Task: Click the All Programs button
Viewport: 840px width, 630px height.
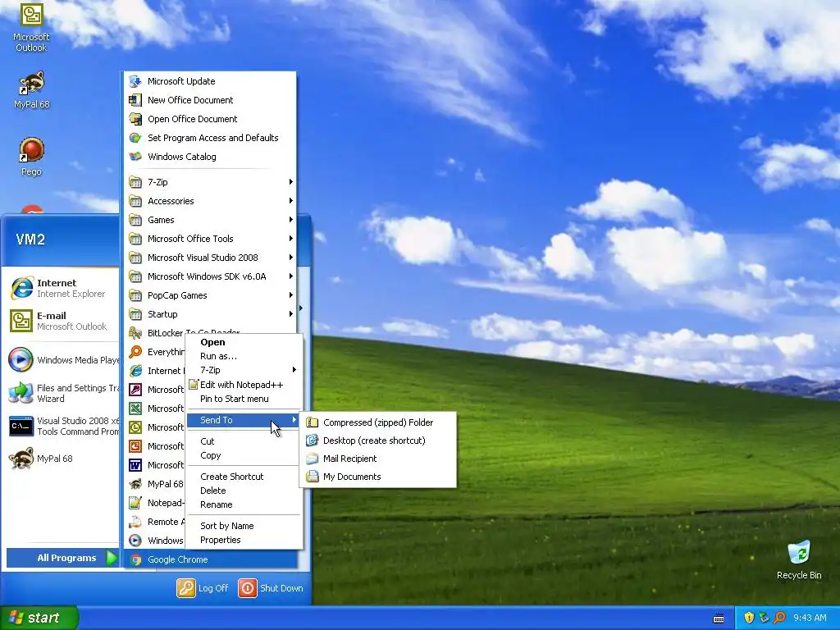Action: 62,558
